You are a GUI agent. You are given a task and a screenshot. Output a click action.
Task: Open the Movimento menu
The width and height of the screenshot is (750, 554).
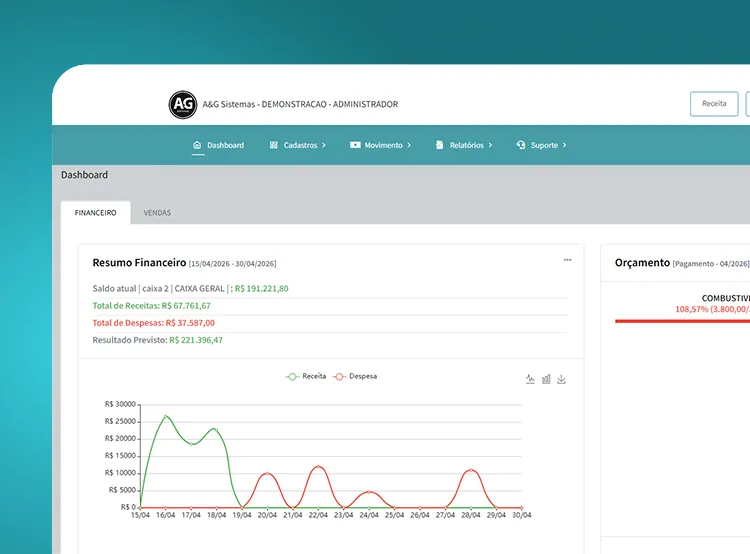click(x=380, y=145)
